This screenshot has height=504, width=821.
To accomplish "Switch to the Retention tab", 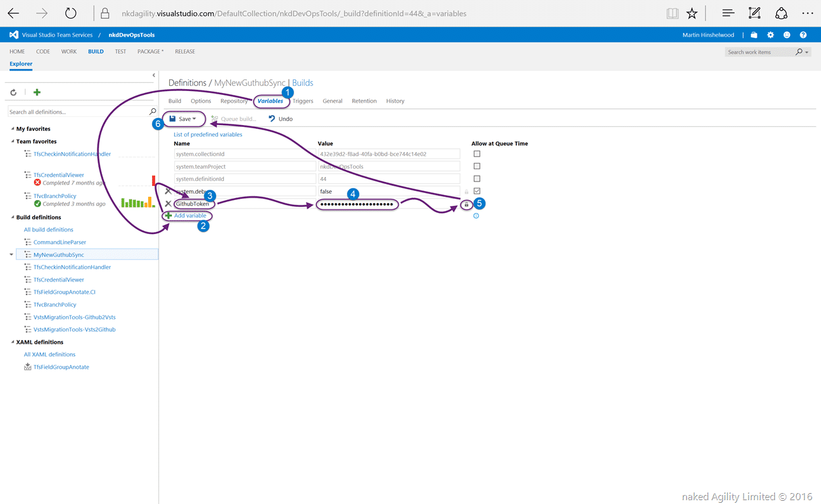I will (364, 101).
